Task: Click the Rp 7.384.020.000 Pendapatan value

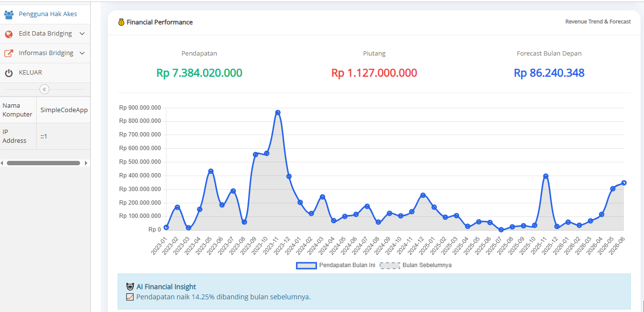Action: [x=199, y=73]
